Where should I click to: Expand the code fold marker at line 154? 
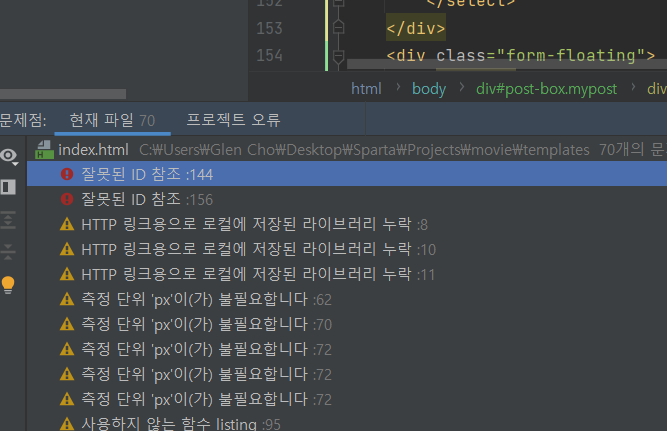(x=339, y=56)
